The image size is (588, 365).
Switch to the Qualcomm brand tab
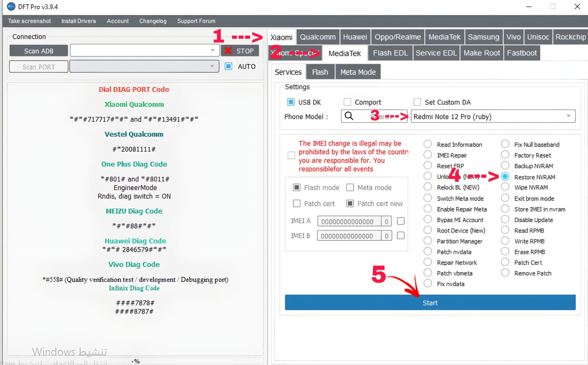pos(318,37)
